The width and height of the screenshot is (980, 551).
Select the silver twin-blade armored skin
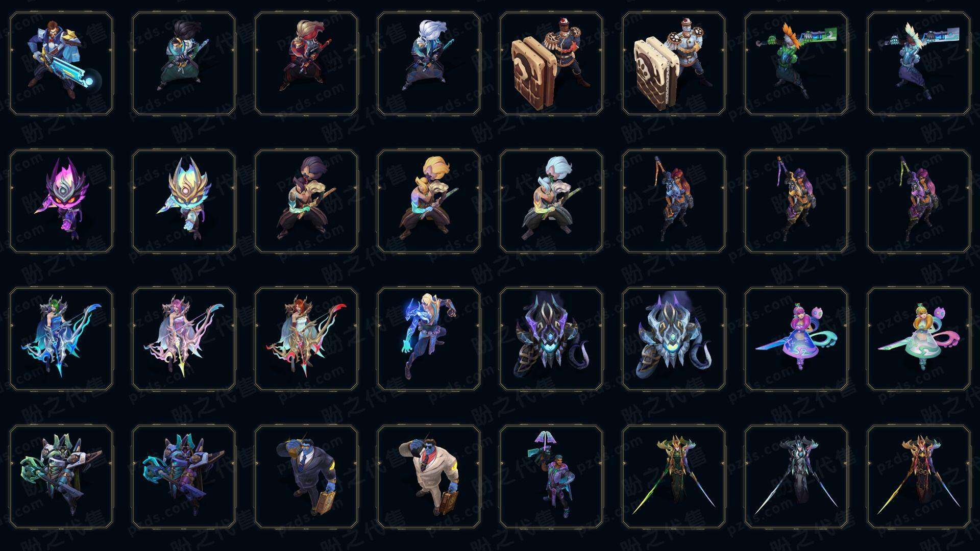pos(796,477)
